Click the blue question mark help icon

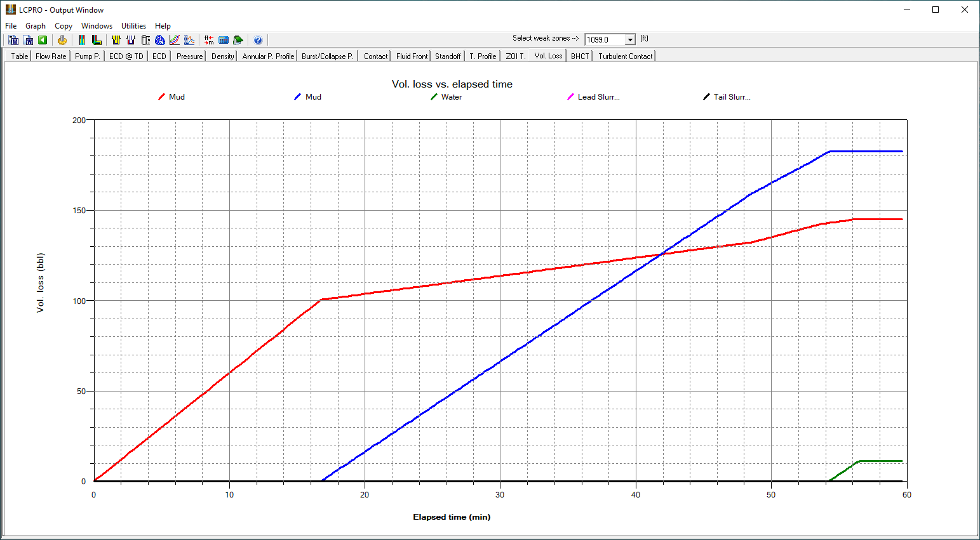[x=258, y=40]
